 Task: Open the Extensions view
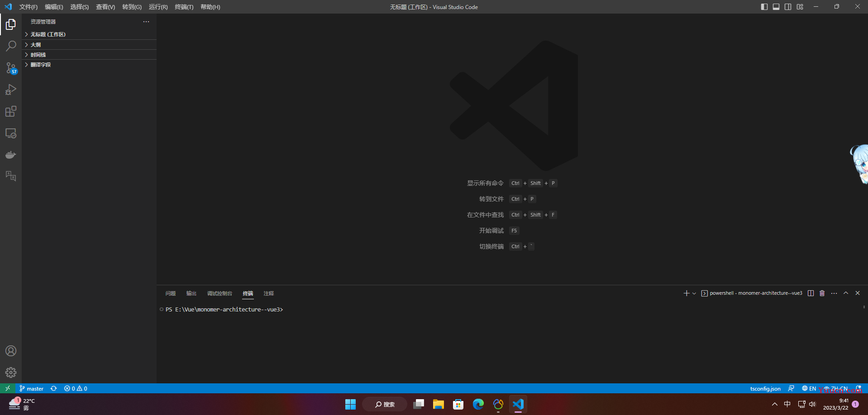[11, 111]
